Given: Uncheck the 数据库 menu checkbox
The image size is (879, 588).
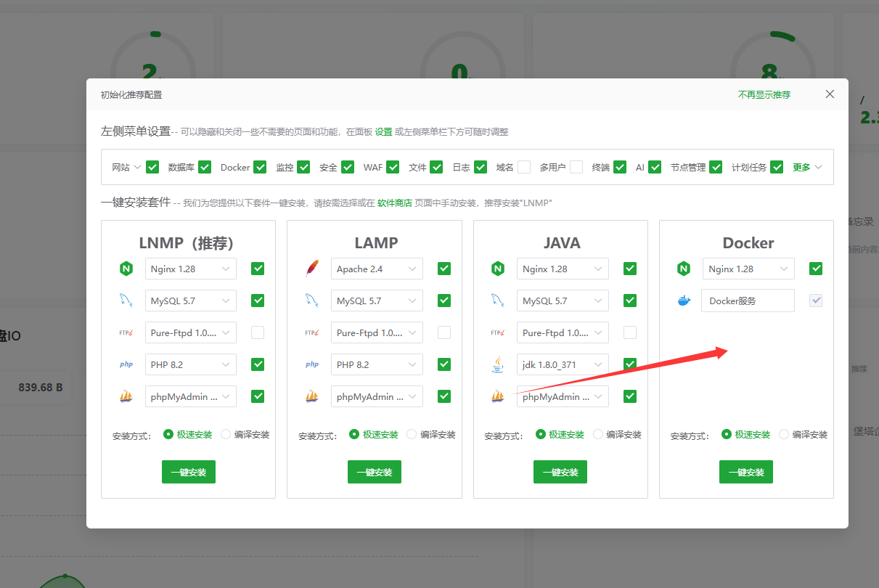Looking at the screenshot, I should [x=205, y=167].
